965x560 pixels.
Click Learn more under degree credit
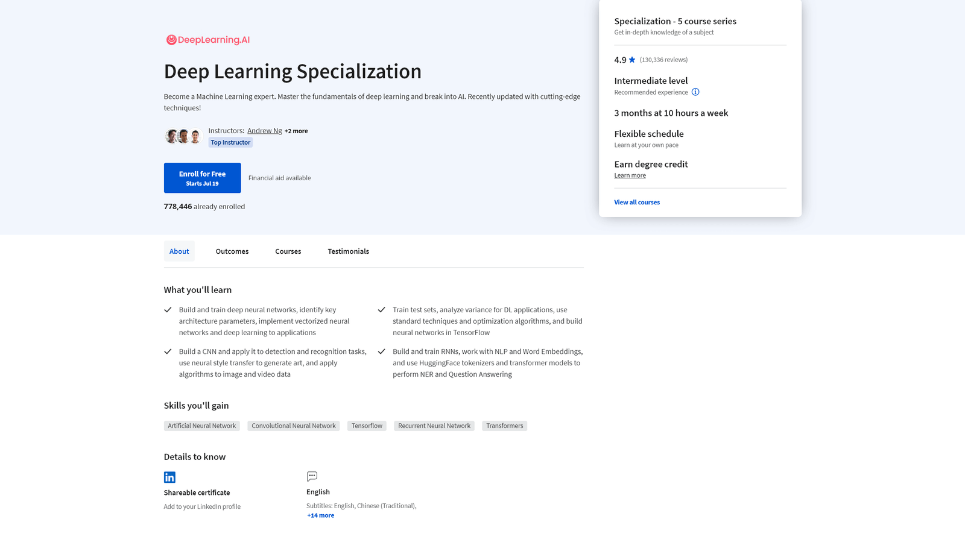coord(630,175)
